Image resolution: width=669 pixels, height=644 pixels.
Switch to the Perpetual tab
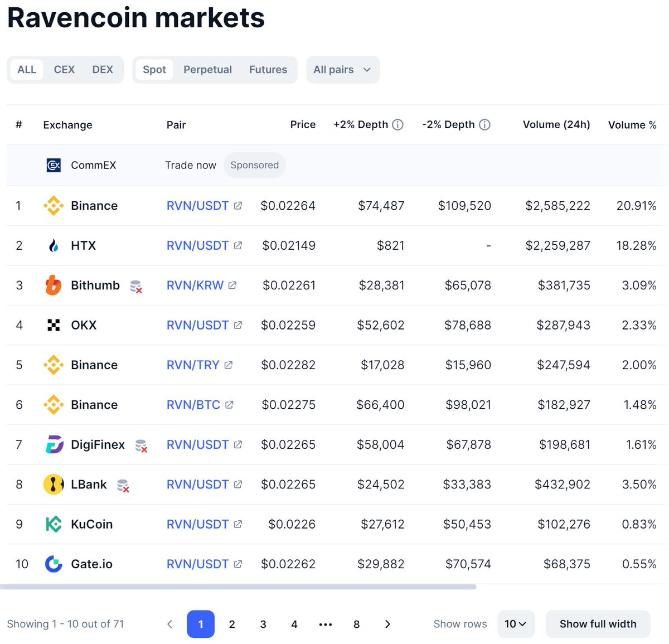[208, 70]
